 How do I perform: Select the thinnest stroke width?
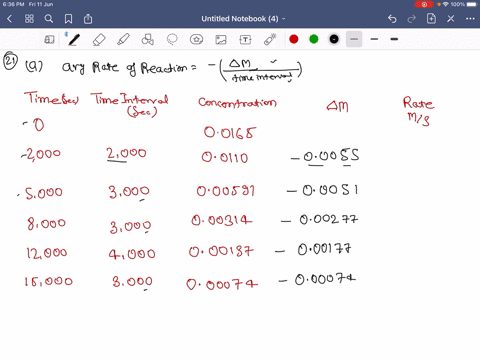click(354, 39)
